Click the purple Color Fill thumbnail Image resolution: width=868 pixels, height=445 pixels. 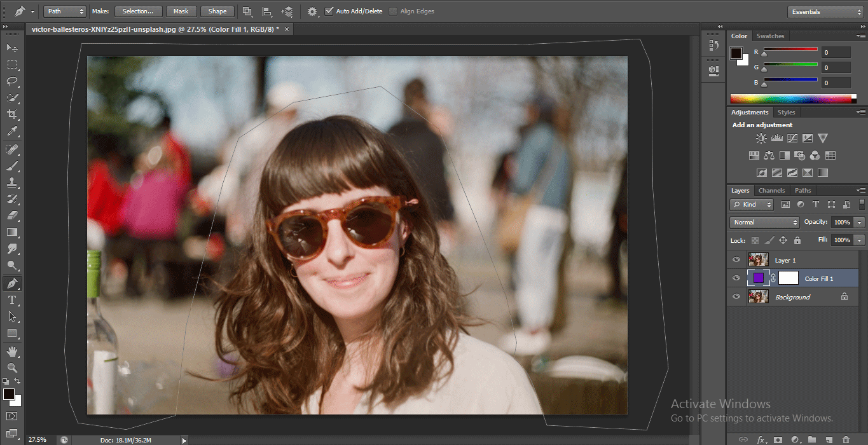(x=758, y=278)
